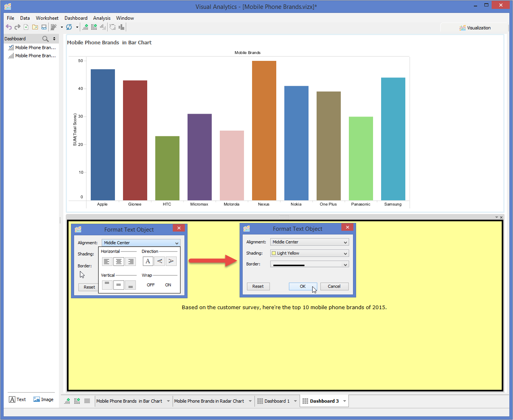Open the Shading Light Yellow dropdown
This screenshot has height=420, width=513.
[309, 253]
